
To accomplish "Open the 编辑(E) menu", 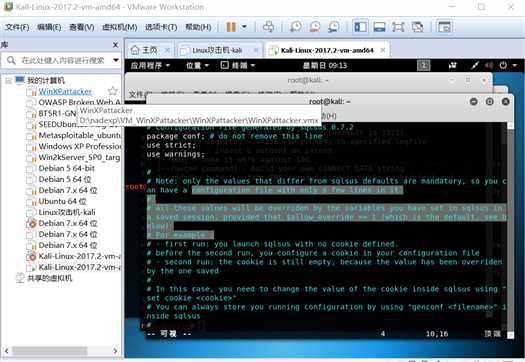I will [49, 27].
